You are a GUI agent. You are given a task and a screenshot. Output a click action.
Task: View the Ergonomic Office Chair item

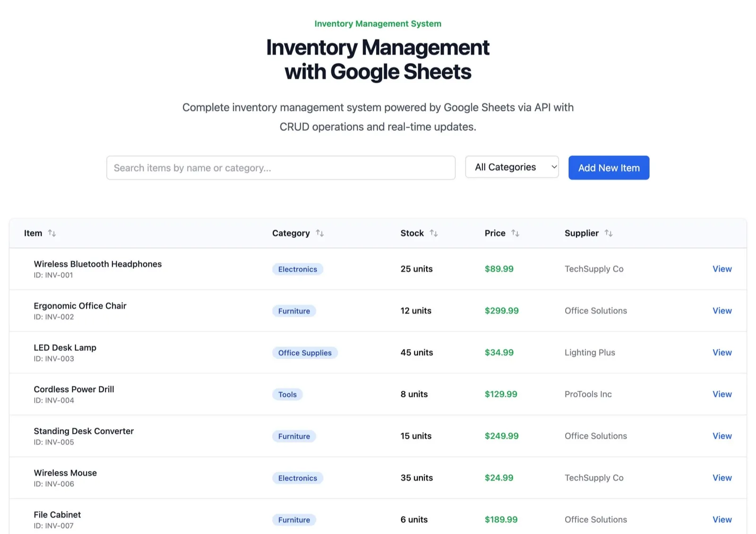pos(722,310)
